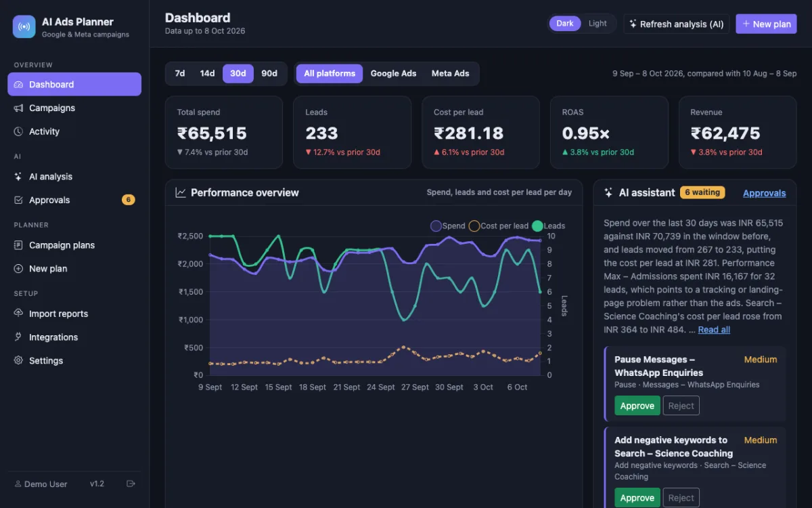Filter by Meta Ads
The image size is (812, 508).
(x=450, y=73)
